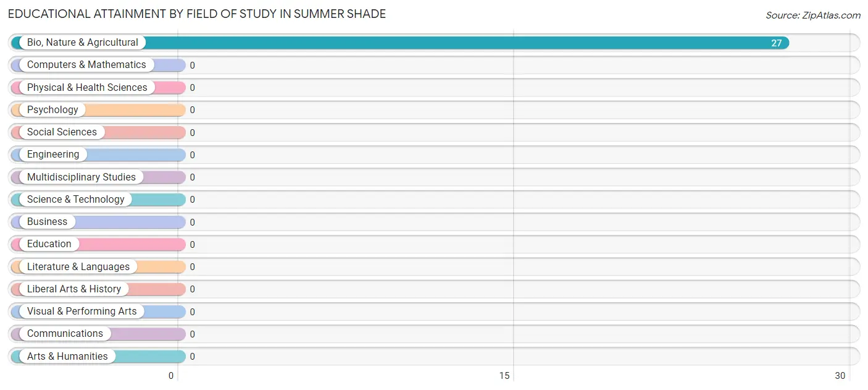Select the Education bar label
The height and width of the screenshot is (390, 868).
pos(49,244)
